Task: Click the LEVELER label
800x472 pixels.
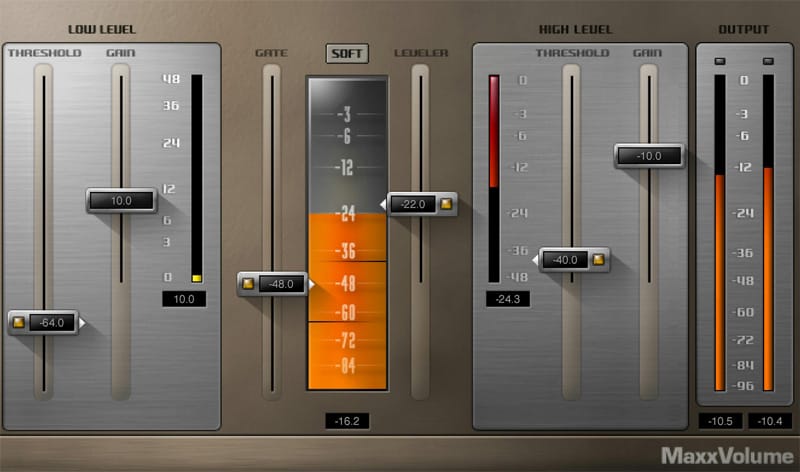Action: [421, 53]
